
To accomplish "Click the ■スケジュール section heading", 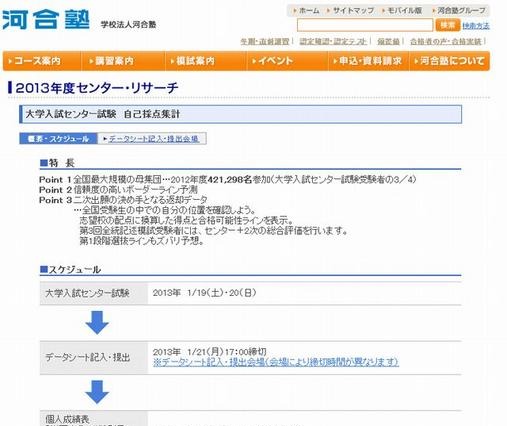I will 70,270.
